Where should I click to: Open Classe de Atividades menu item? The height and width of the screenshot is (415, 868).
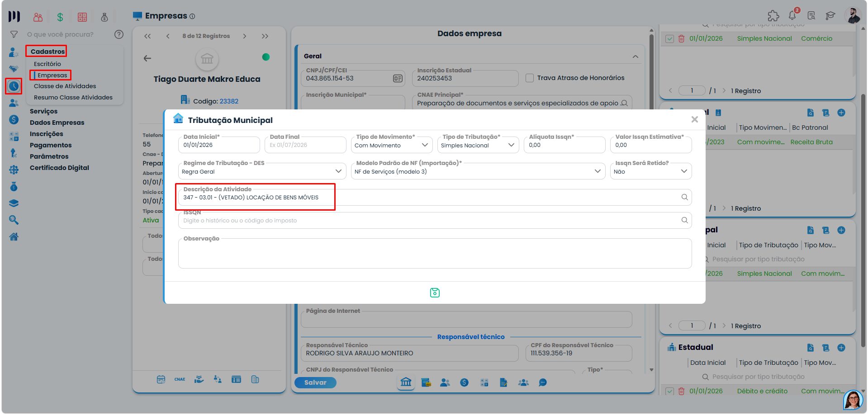65,86
